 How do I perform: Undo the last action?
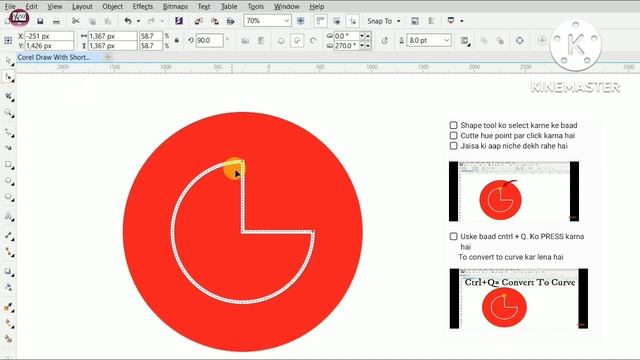[x=128, y=21]
